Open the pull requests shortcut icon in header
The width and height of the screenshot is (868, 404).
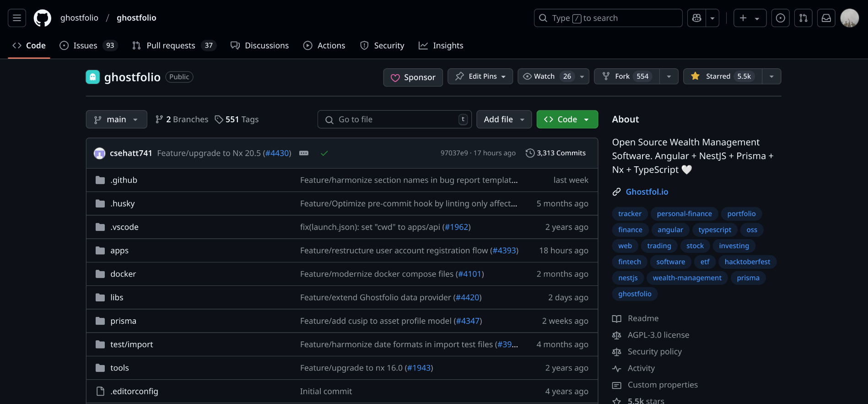(803, 18)
